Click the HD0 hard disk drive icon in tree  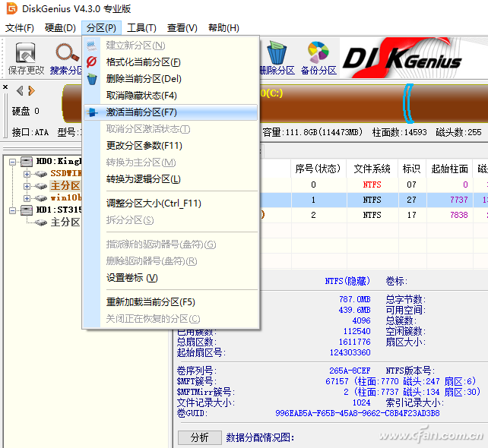[27, 161]
